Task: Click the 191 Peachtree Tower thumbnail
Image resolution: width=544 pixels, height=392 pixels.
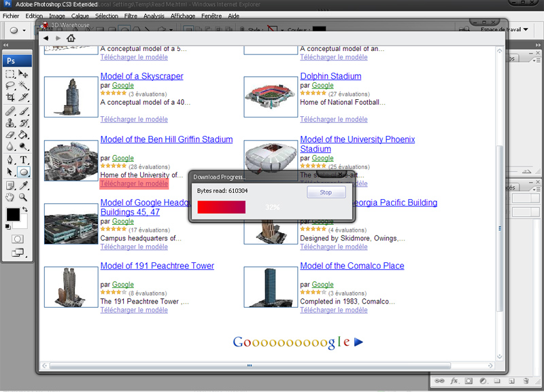Action: (x=71, y=287)
